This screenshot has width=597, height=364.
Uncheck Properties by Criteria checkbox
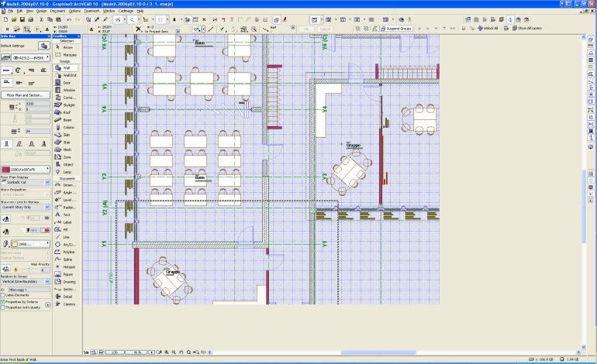click(2, 301)
